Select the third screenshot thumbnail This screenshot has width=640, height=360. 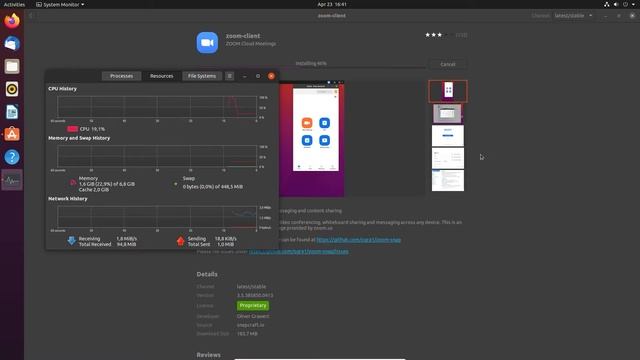point(448,136)
